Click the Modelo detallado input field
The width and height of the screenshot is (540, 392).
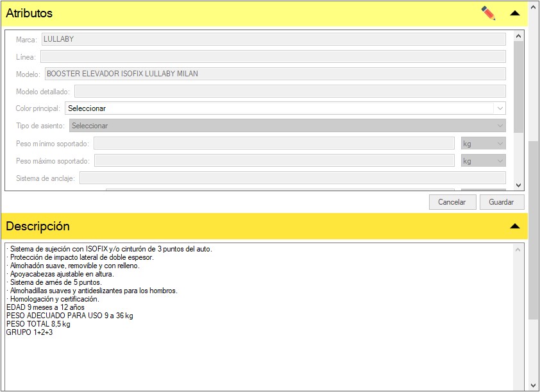tap(291, 91)
